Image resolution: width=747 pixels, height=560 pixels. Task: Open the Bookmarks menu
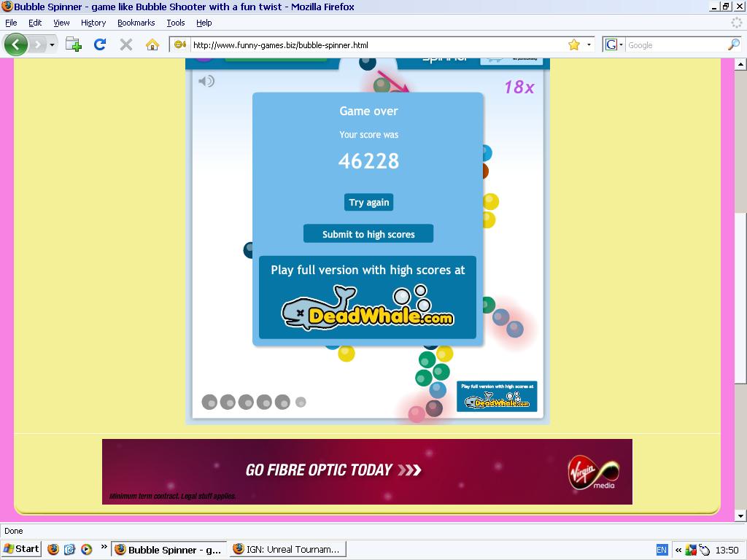point(136,23)
